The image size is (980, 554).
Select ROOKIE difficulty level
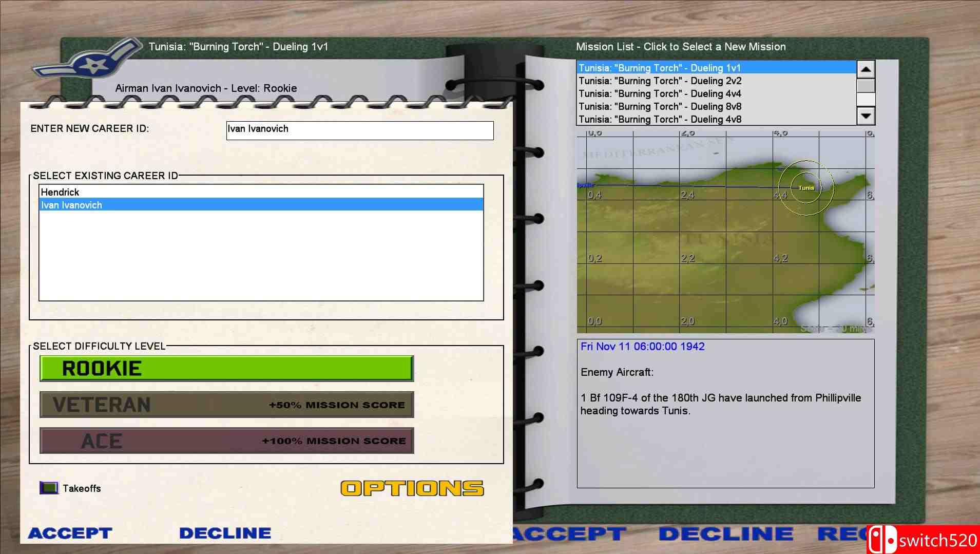click(226, 369)
